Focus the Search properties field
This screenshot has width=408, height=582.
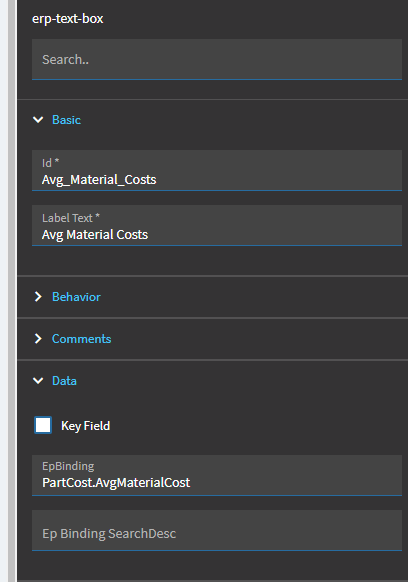click(217, 59)
